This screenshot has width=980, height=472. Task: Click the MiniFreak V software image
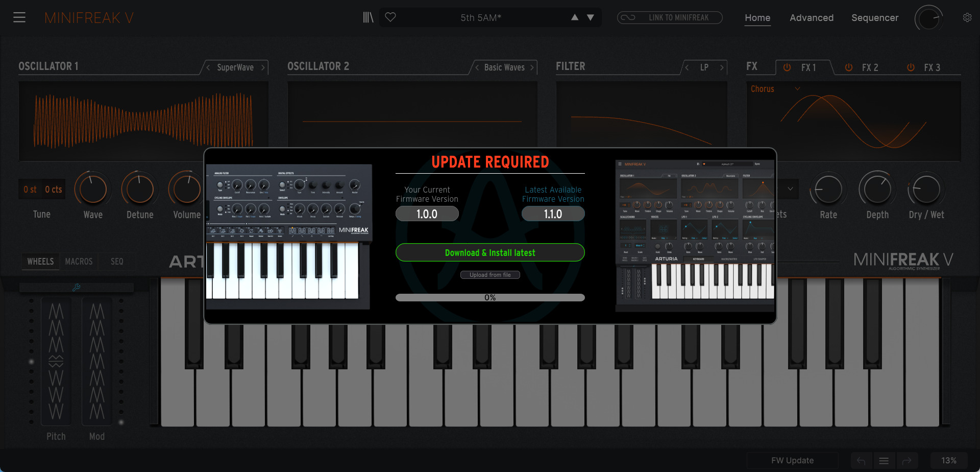tap(695, 235)
